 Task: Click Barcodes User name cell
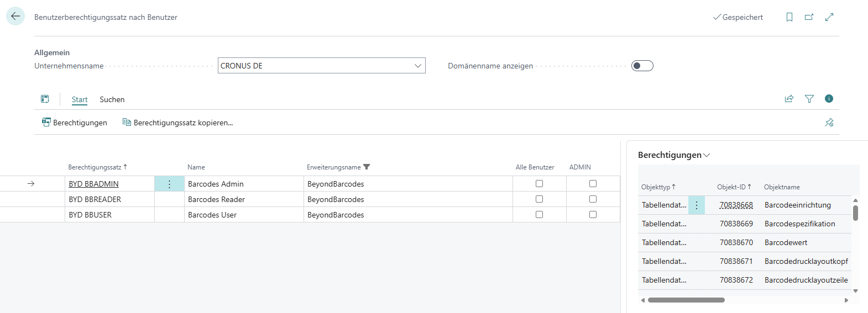[244, 215]
